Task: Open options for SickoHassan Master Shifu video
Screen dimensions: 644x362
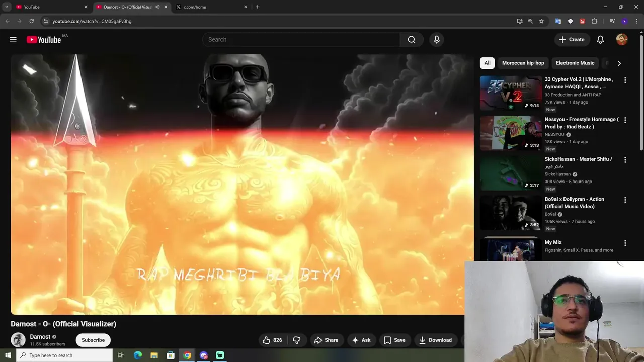Action: tap(625, 160)
